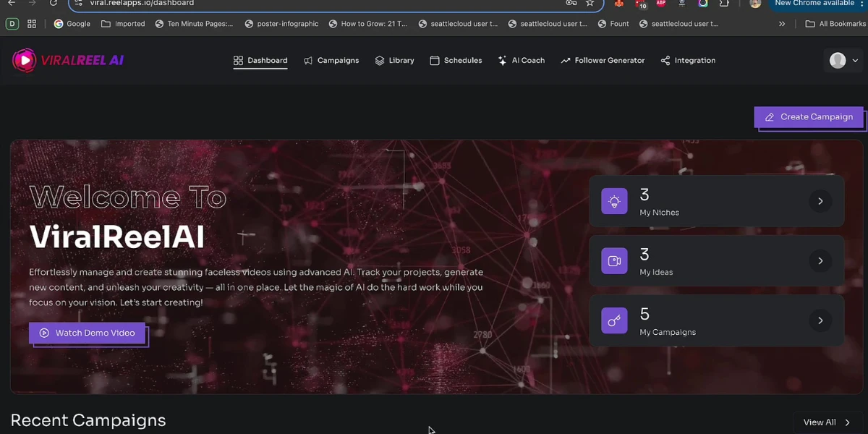Click the Watch Demo Video button
This screenshot has height=434, width=868.
point(88,333)
